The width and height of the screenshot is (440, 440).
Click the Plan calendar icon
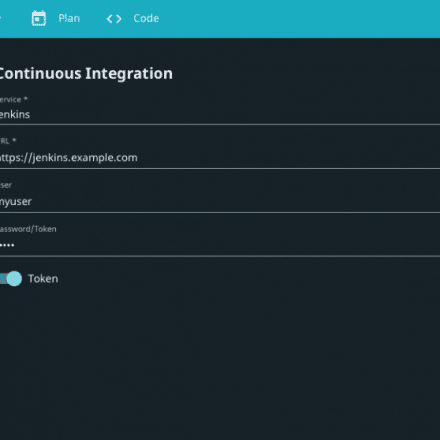pyautogui.click(x=39, y=18)
